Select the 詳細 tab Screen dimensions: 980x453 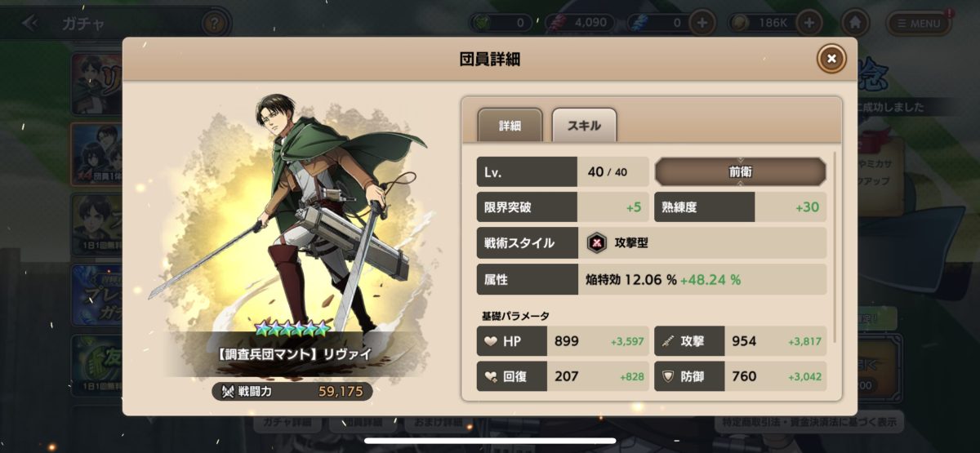click(510, 126)
